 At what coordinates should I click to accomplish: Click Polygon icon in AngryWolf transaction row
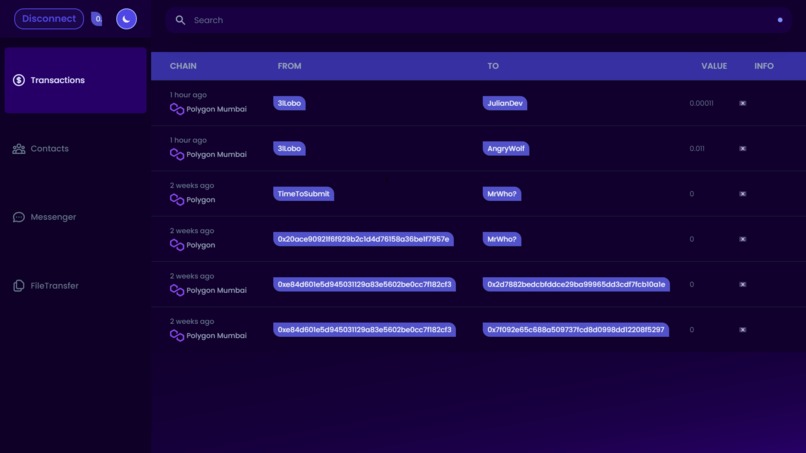[x=177, y=154]
